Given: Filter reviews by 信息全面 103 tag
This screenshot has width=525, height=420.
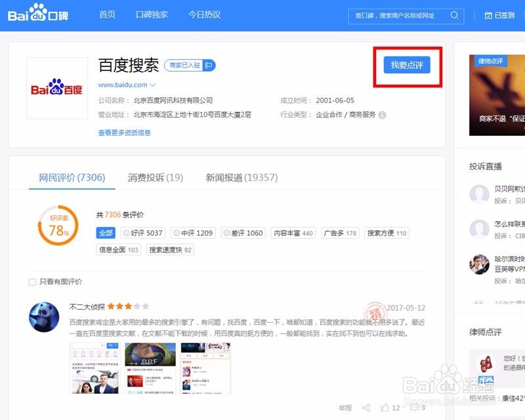Looking at the screenshot, I should tap(119, 249).
